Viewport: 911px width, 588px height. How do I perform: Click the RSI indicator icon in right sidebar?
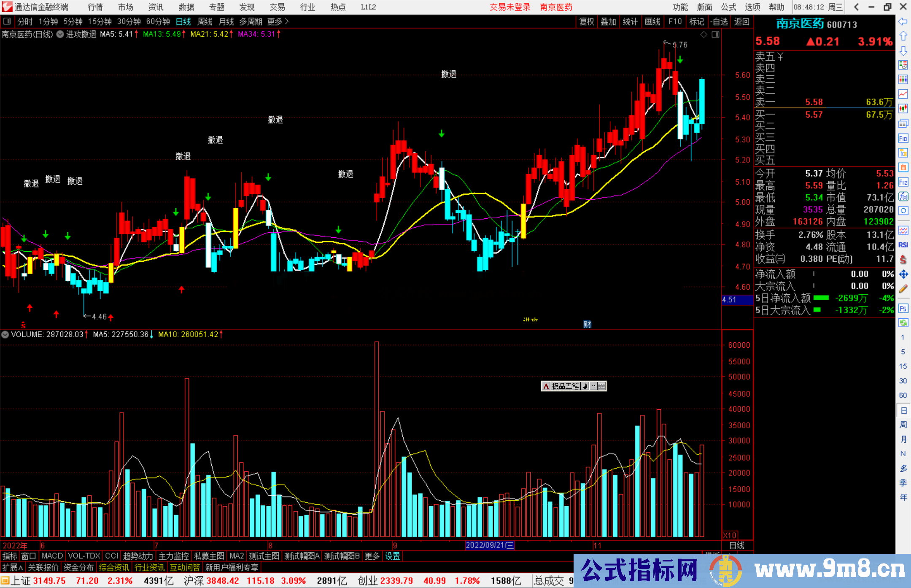click(x=903, y=245)
